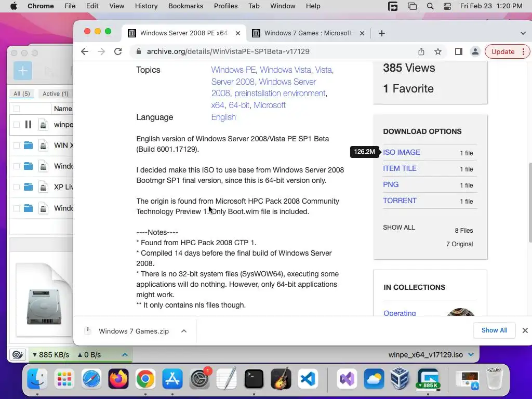Click the speed limiter snail icon in the download manager
Screen dimensions: 532x399
tap(17, 355)
